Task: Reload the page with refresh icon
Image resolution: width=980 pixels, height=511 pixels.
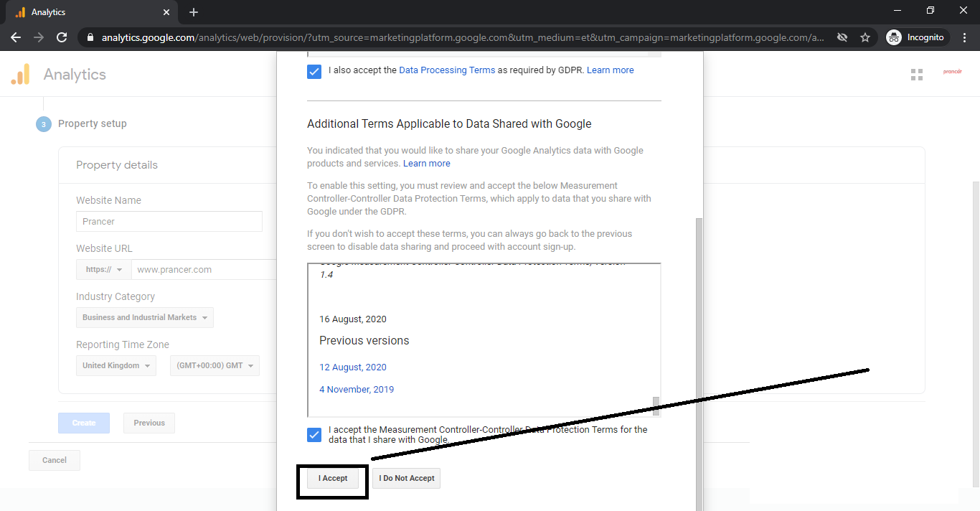Action: pos(62,37)
